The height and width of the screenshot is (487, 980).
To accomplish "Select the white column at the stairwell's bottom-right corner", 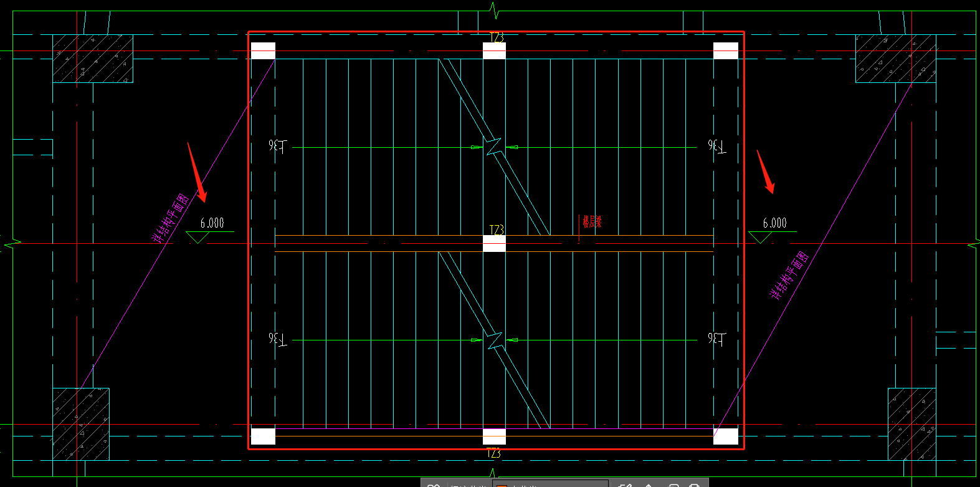I will click(726, 436).
